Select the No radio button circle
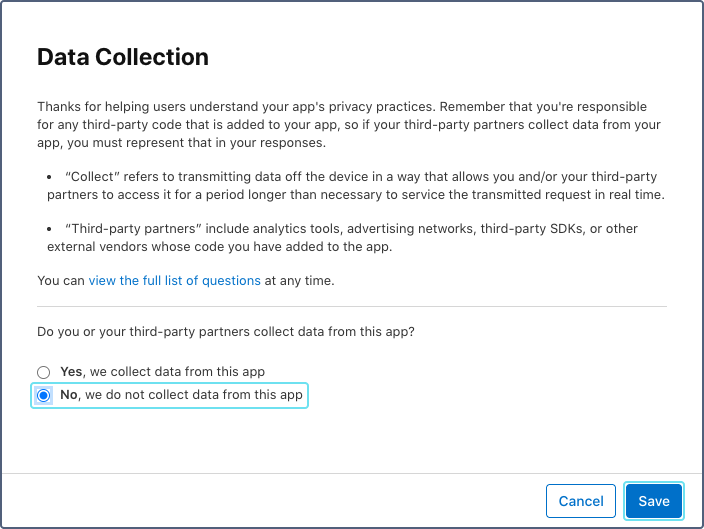Screen dimensions: 704x529 44,395
